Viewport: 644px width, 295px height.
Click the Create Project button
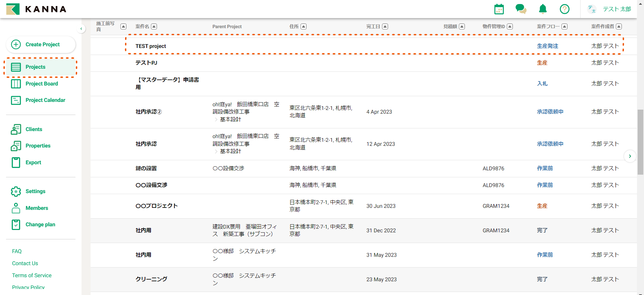41,45
